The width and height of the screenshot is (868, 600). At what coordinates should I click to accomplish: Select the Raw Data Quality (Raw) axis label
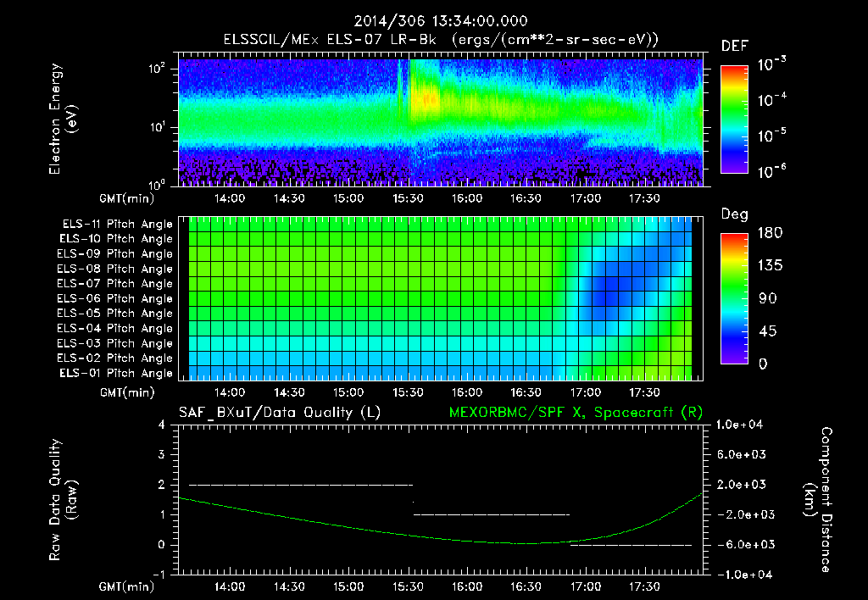[x=63, y=499]
